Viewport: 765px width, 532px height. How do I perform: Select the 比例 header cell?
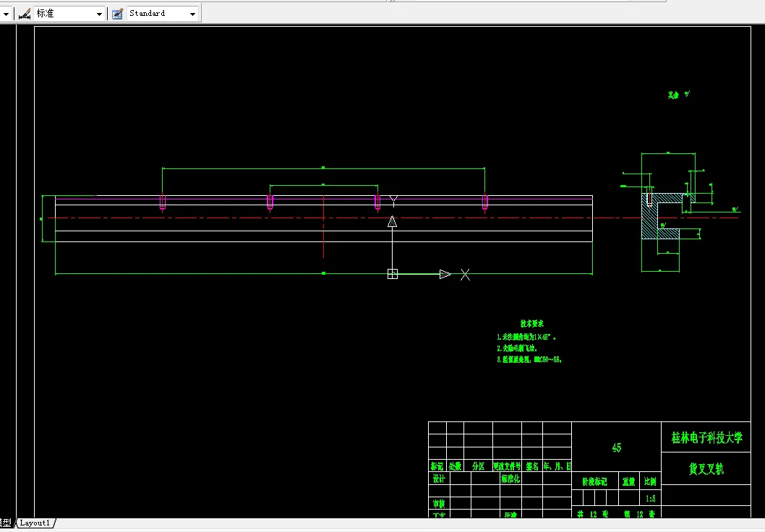coord(650,481)
